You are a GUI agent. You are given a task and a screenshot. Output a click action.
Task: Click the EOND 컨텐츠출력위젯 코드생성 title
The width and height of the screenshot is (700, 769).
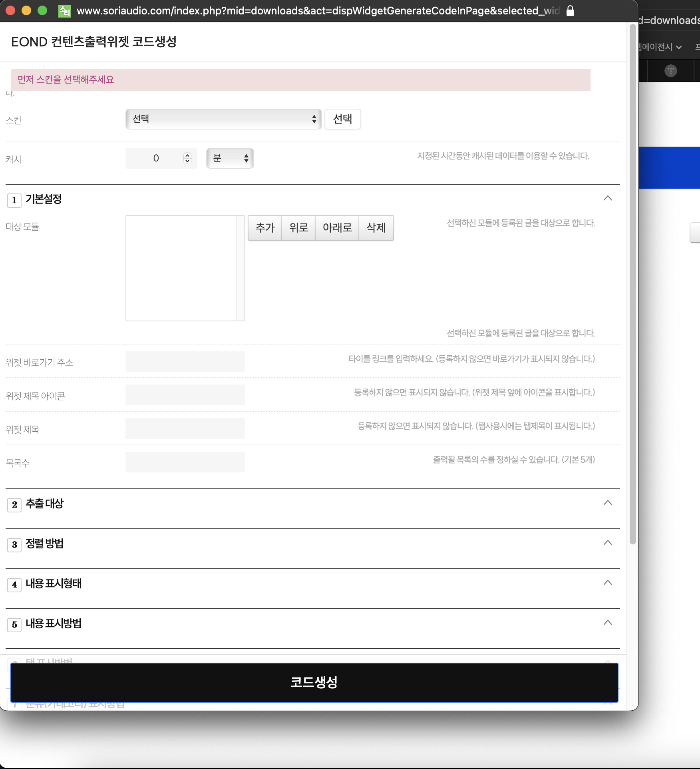tap(94, 42)
